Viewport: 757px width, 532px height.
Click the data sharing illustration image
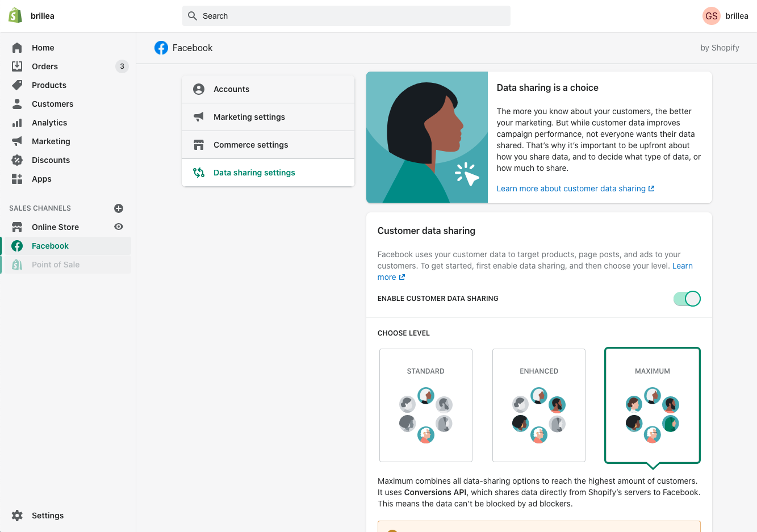click(427, 137)
